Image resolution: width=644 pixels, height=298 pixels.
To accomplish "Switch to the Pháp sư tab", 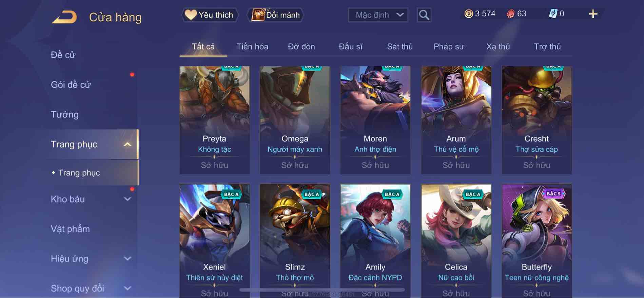I will (x=449, y=46).
